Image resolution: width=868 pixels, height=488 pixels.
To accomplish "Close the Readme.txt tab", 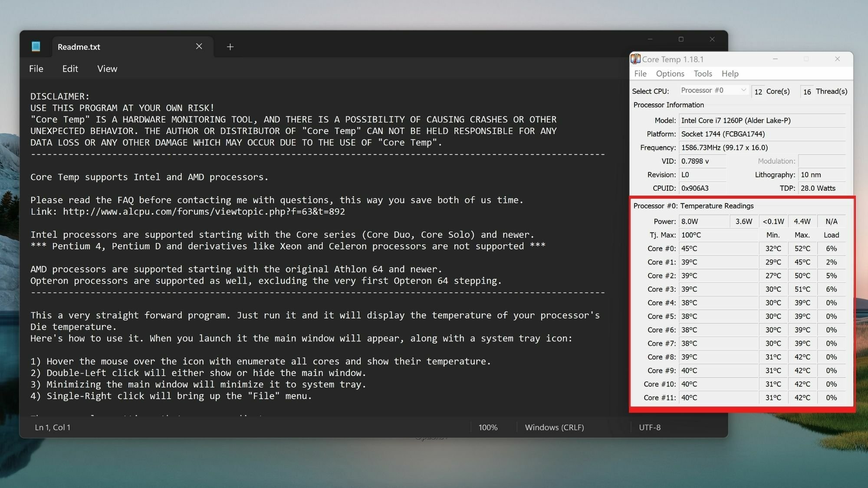I will pos(199,46).
